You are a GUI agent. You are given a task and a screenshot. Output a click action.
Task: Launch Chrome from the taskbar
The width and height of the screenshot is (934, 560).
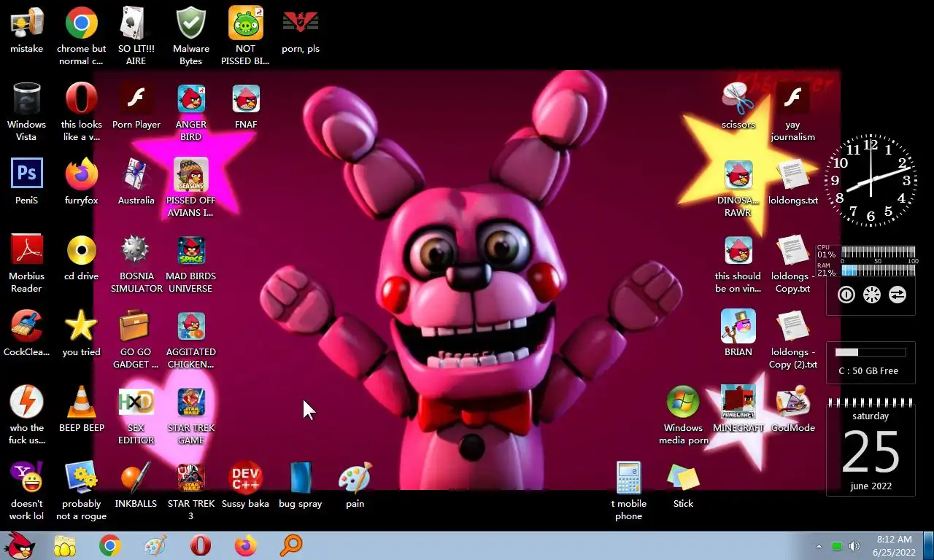(x=110, y=545)
